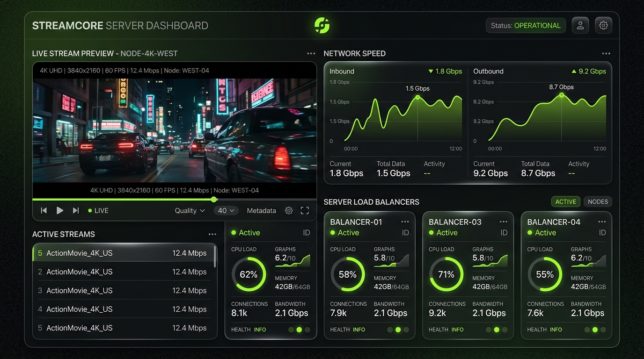
Task: Click Inbound Current 1.8 Gbps value
Action: point(346,173)
